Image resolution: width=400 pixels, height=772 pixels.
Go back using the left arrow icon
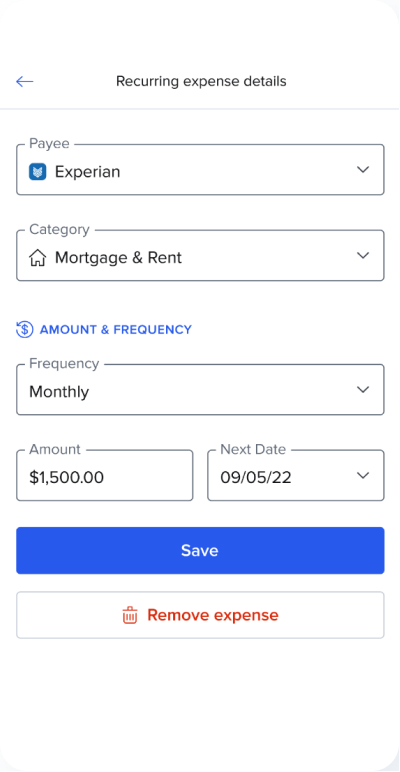click(25, 81)
